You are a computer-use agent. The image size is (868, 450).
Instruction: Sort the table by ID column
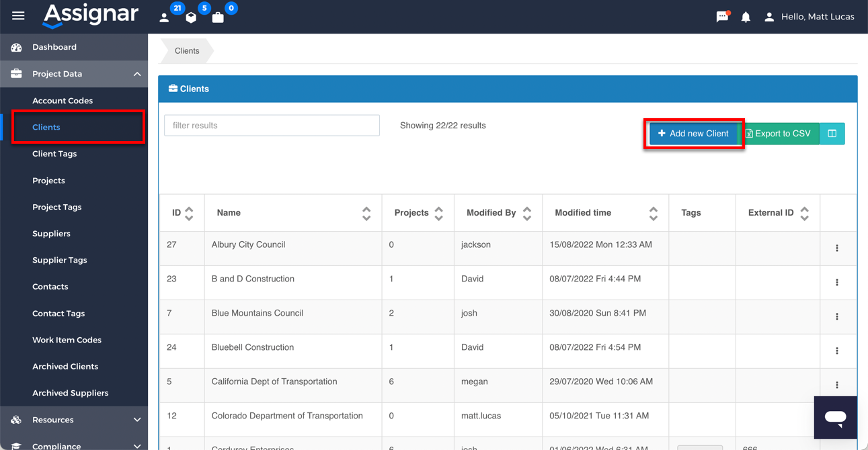[189, 214]
